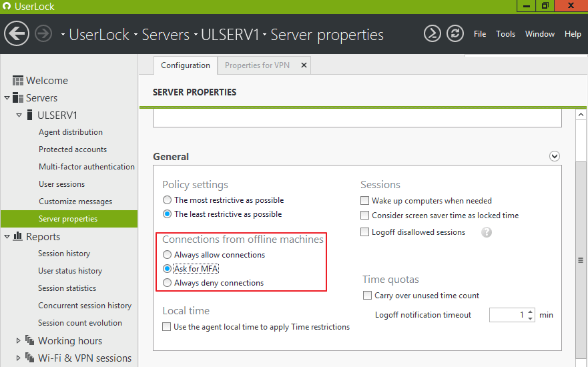The image size is (588, 367).
Task: Collapse the ULSERV1 tree node
Action: [x=19, y=115]
